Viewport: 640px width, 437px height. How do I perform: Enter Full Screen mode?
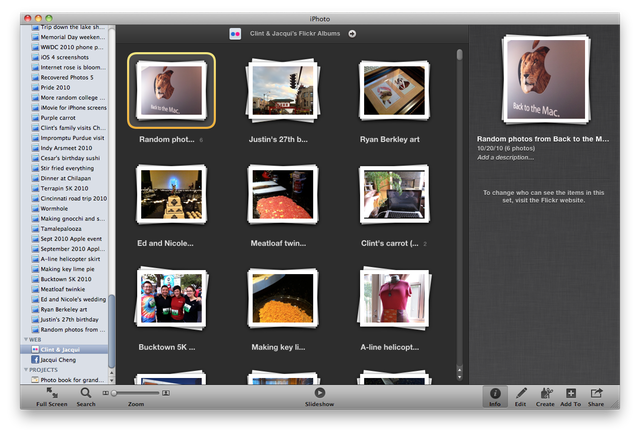point(51,397)
